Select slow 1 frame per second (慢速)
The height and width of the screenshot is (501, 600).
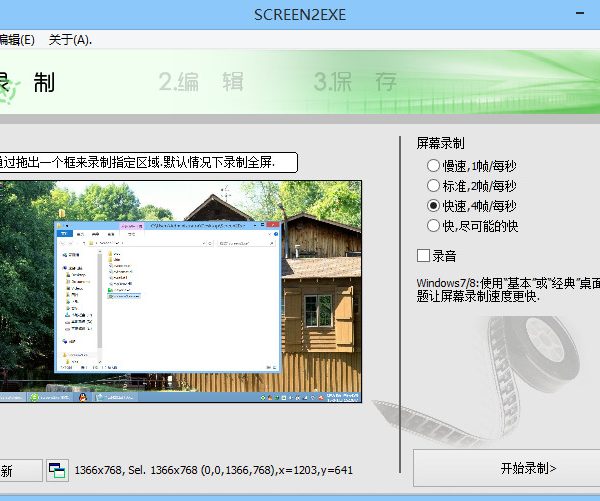[x=433, y=166]
